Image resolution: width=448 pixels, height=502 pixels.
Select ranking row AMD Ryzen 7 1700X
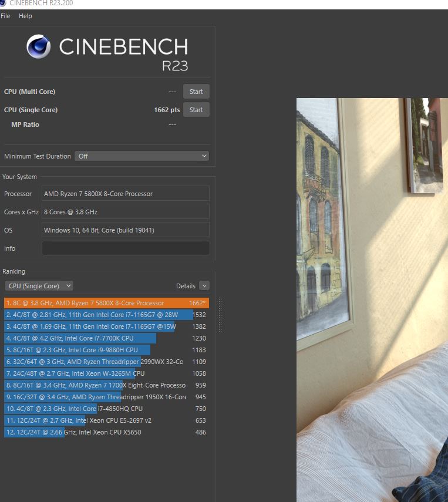click(106, 385)
